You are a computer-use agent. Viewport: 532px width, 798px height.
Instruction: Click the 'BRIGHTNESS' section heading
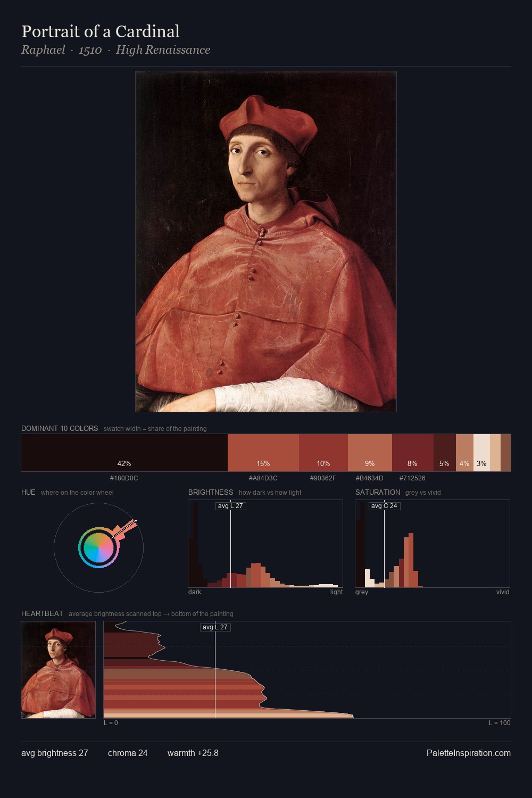click(211, 492)
